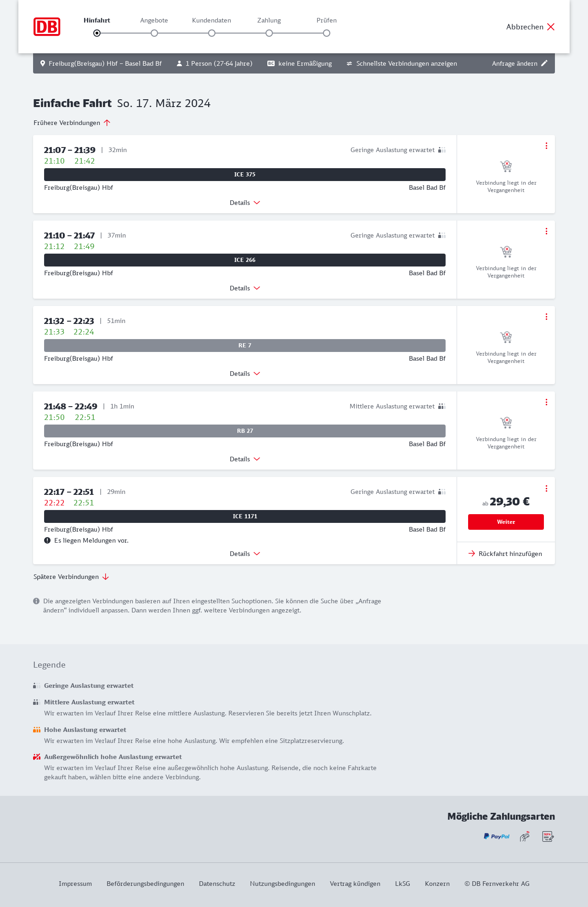This screenshot has height=907, width=588.
Task: Click the occupancy icon on ICE 266
Action: 442,235
